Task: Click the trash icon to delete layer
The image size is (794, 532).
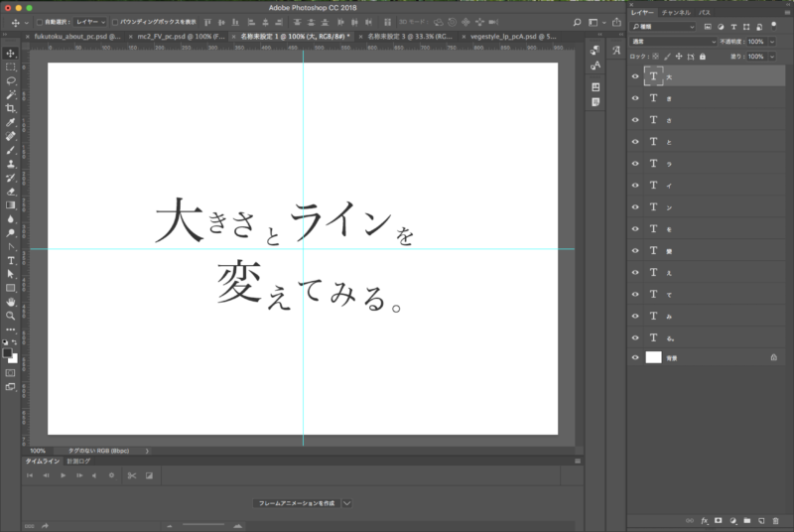Action: tap(775, 520)
